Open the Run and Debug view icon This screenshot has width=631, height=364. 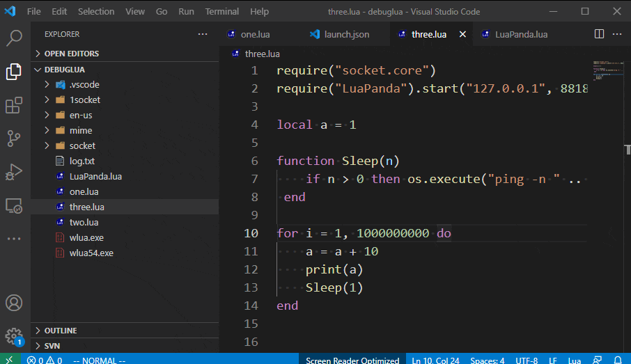(14, 172)
